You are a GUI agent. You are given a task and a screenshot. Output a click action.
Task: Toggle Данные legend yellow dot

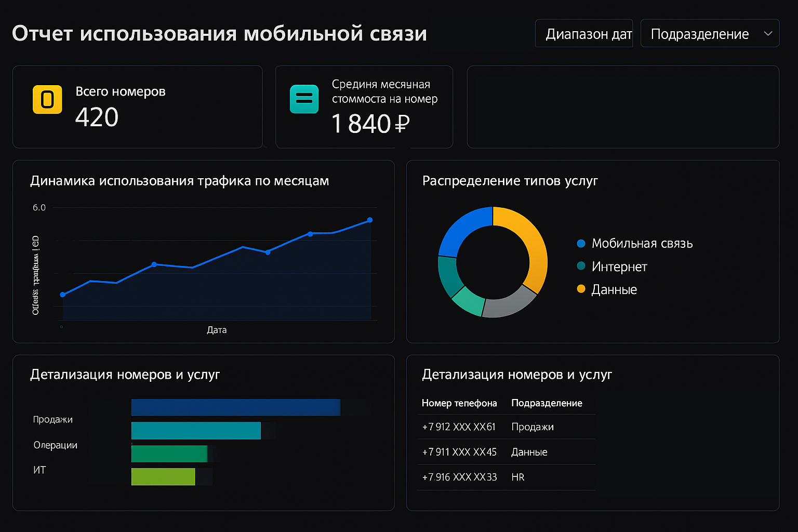coord(581,289)
